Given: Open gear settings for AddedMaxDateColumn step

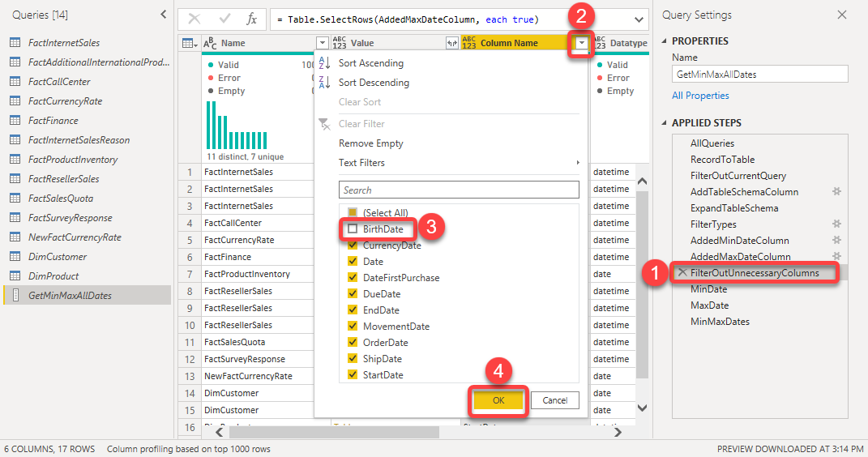Looking at the screenshot, I should pyautogui.click(x=836, y=256).
